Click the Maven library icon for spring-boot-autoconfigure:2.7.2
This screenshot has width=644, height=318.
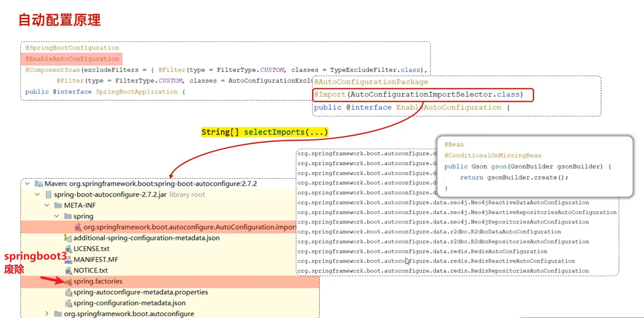[39, 184]
